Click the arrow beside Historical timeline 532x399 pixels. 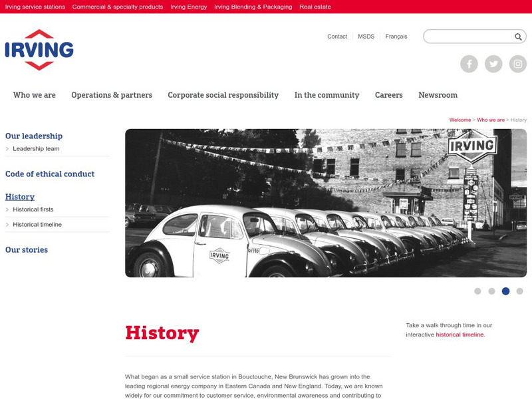(7, 225)
